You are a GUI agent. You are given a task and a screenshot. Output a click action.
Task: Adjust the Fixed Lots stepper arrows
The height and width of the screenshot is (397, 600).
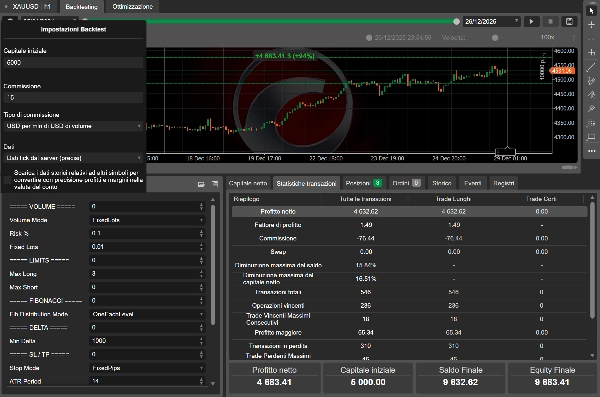point(201,247)
